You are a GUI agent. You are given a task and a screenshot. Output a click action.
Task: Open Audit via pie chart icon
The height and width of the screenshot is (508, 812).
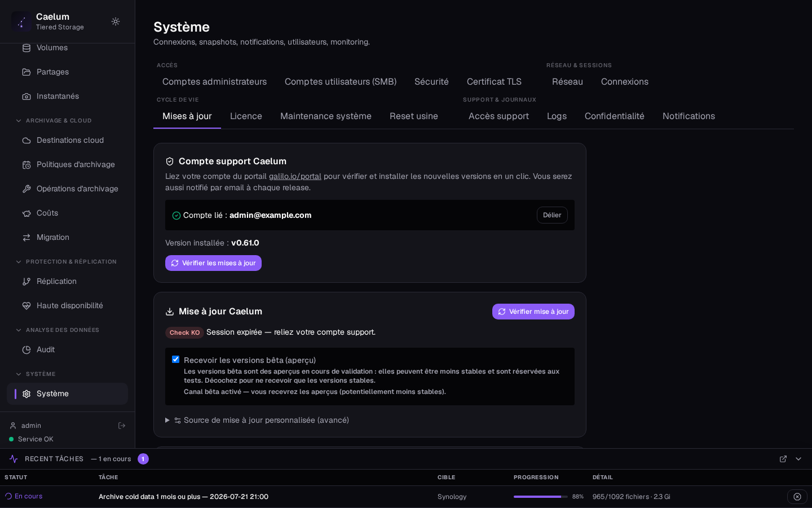pos(27,350)
